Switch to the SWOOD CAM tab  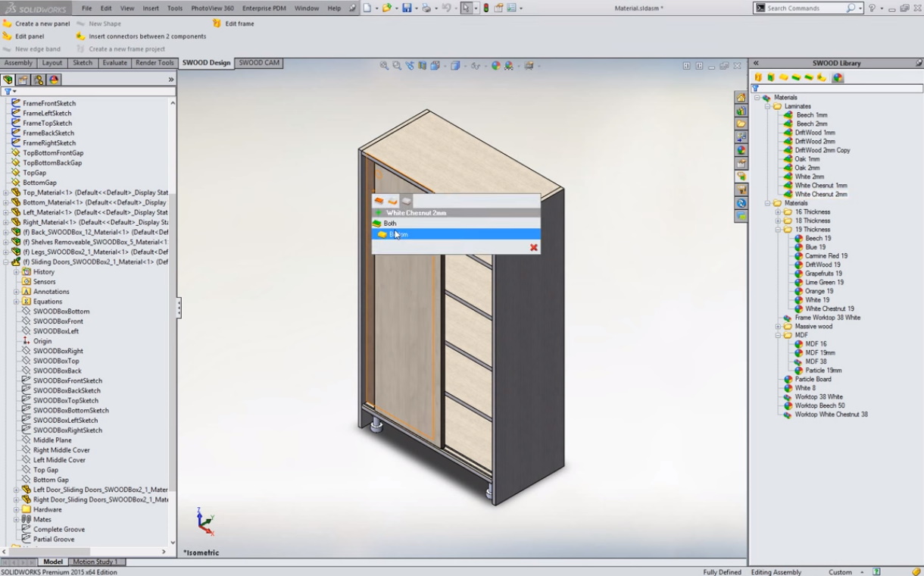pyautogui.click(x=259, y=63)
